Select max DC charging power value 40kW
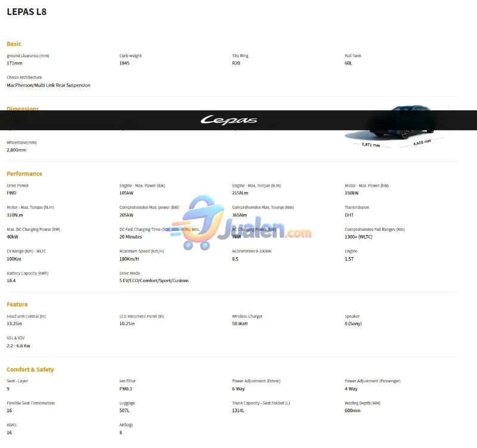477x448 pixels. [13, 237]
